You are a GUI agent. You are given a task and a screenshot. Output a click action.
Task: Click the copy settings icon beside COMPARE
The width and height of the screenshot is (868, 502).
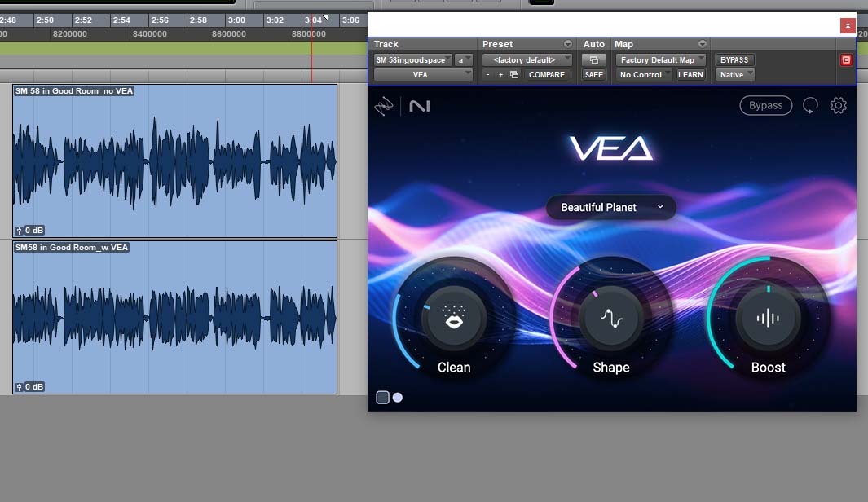514,75
